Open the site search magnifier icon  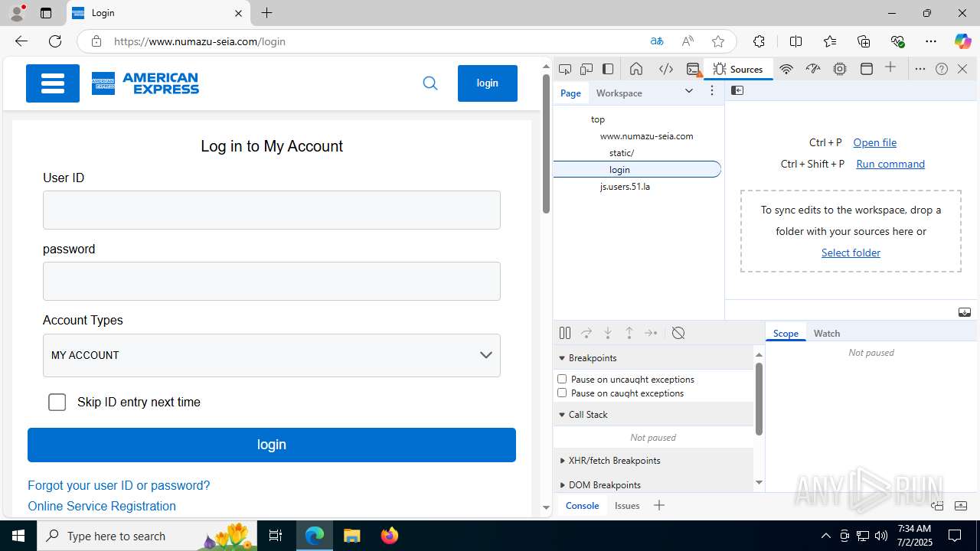[430, 83]
